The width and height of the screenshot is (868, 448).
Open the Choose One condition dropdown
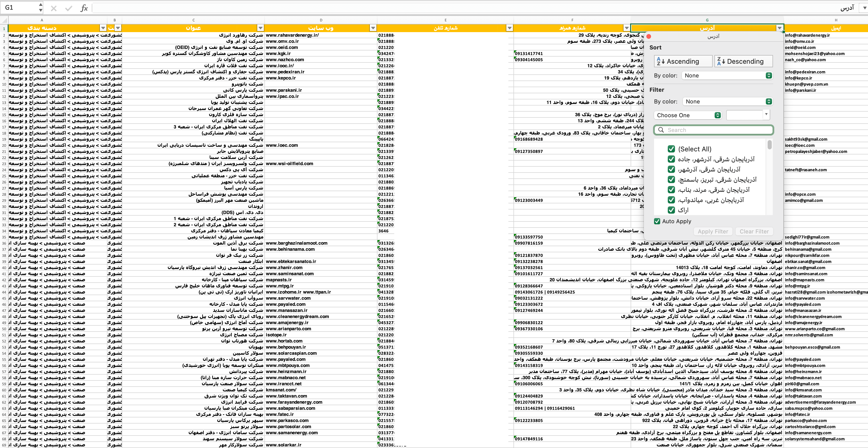[x=687, y=115]
